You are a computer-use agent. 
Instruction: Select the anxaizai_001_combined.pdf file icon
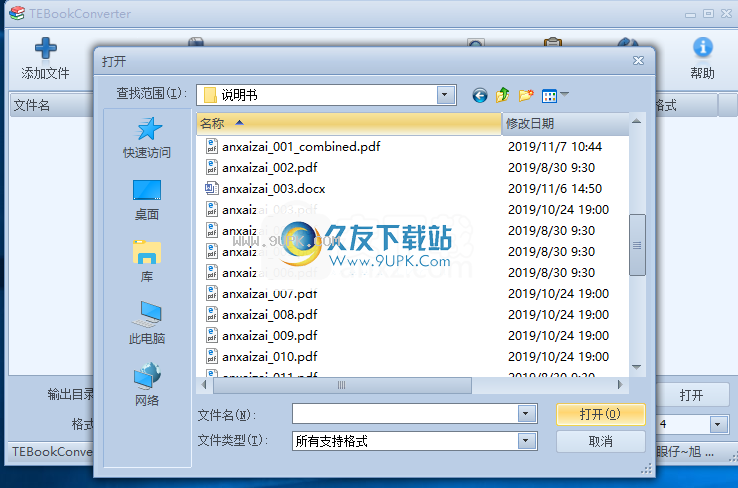[x=211, y=146]
